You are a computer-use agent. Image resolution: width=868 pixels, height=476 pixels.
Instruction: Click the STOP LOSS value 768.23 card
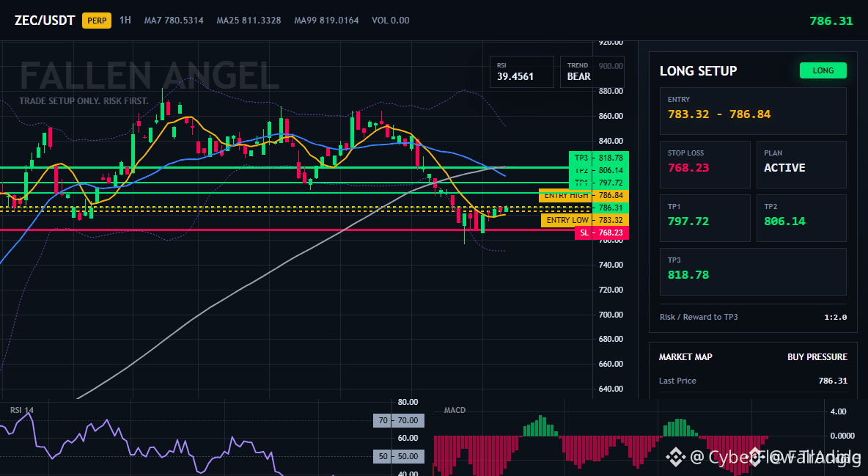point(705,164)
